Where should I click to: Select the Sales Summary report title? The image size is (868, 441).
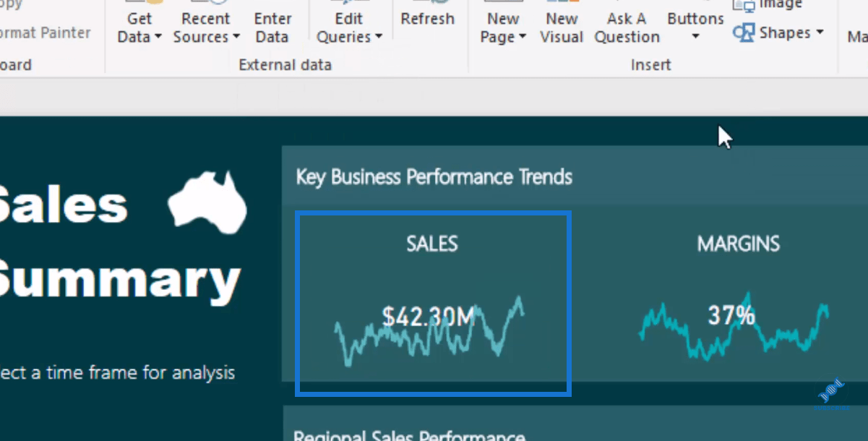click(x=119, y=242)
